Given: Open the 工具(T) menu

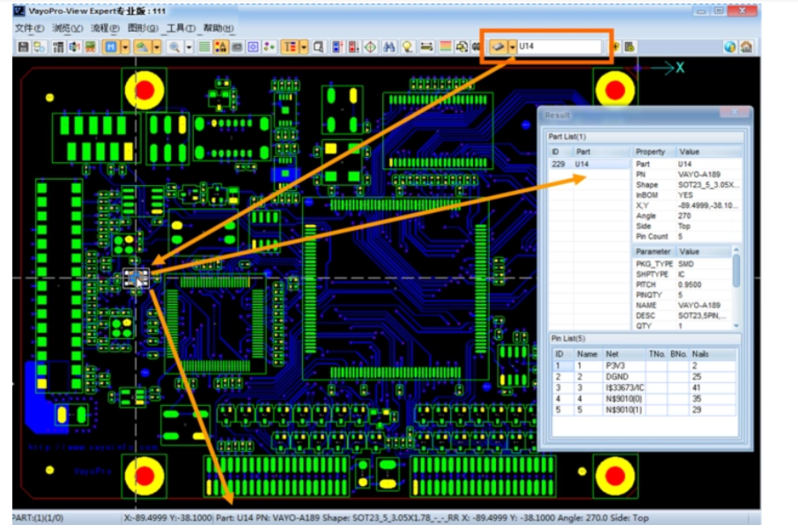Looking at the screenshot, I should pos(181,28).
